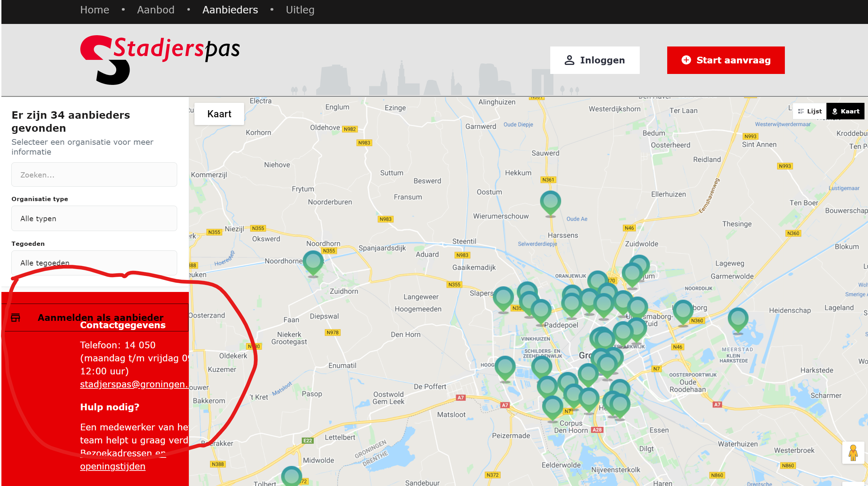Screen dimensions: 868x486
Task: Go to the Home menu item
Action: click(94, 10)
